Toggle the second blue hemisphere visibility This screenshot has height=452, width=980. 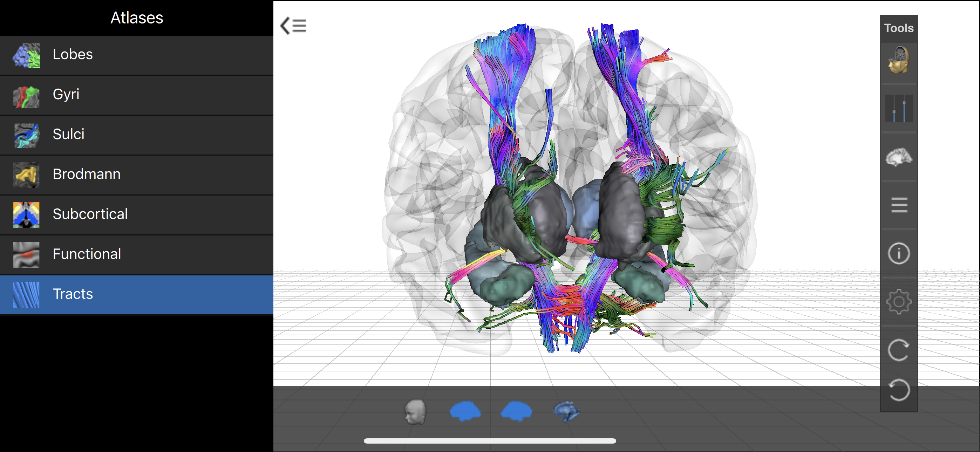click(516, 411)
